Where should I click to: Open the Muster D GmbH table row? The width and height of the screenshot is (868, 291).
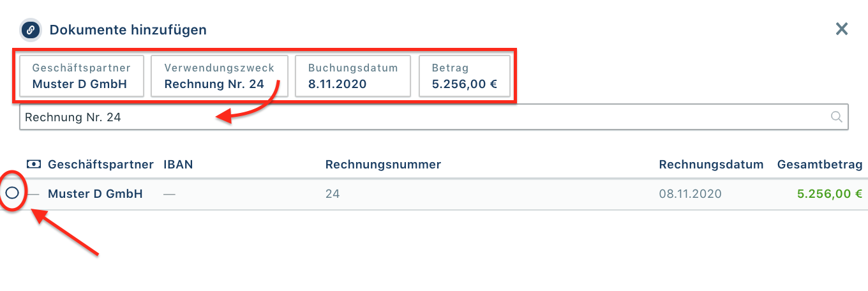95,194
